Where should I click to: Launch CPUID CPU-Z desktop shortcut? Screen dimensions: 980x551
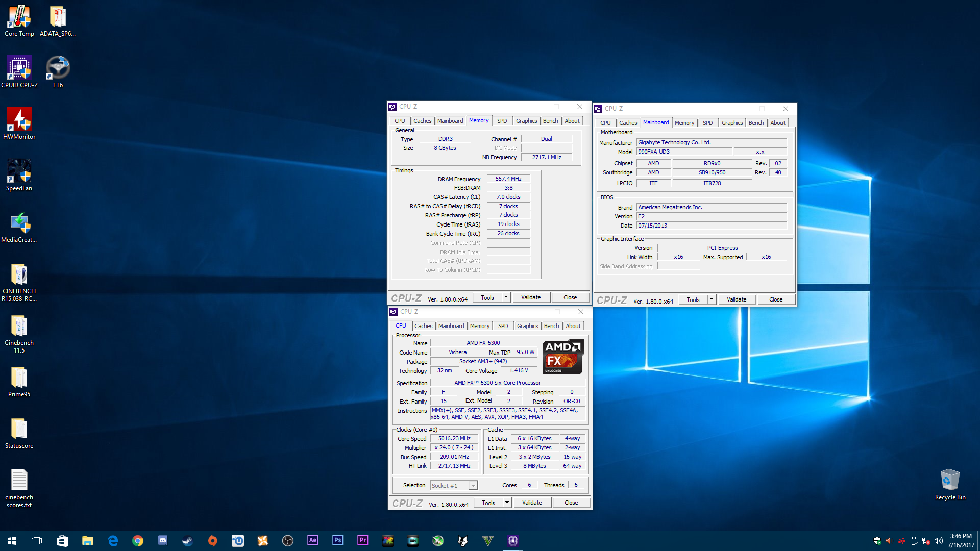tap(19, 72)
